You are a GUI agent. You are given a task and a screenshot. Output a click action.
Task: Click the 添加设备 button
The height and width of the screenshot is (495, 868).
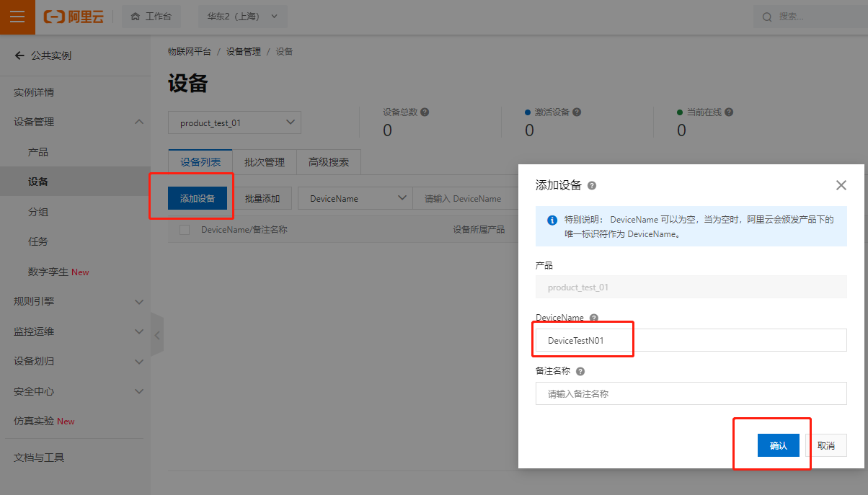point(198,198)
